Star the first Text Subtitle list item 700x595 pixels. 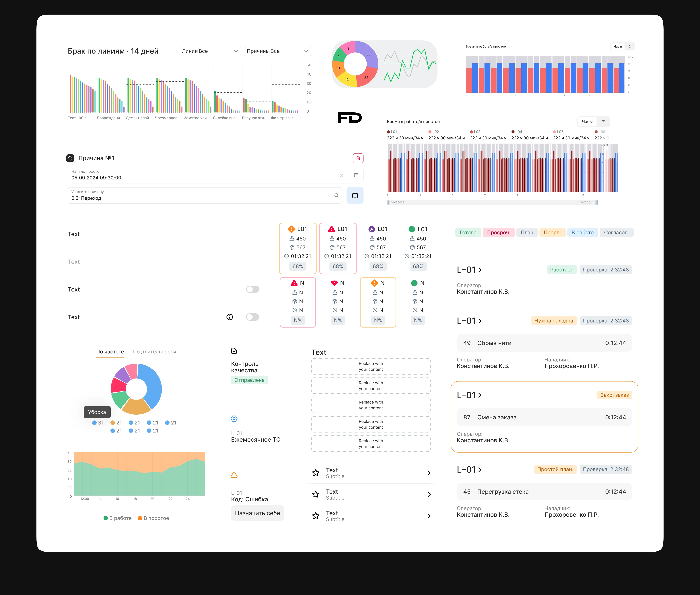[x=316, y=473]
